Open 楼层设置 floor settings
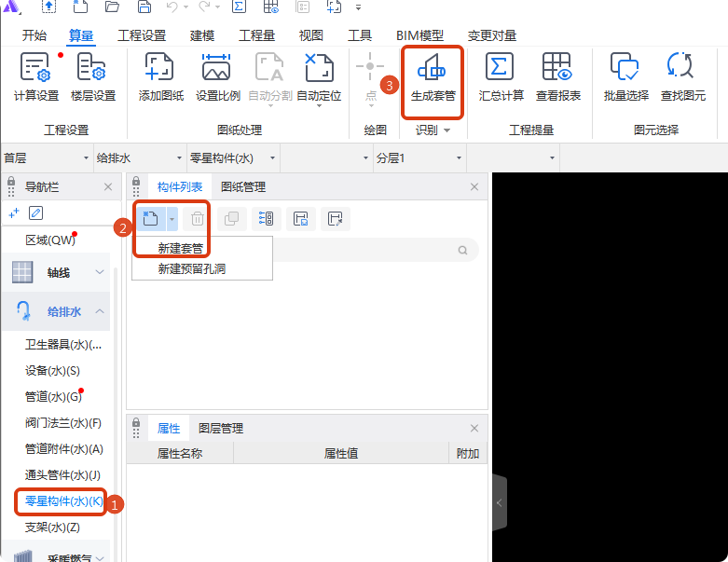This screenshot has height=562, width=728. [x=93, y=77]
